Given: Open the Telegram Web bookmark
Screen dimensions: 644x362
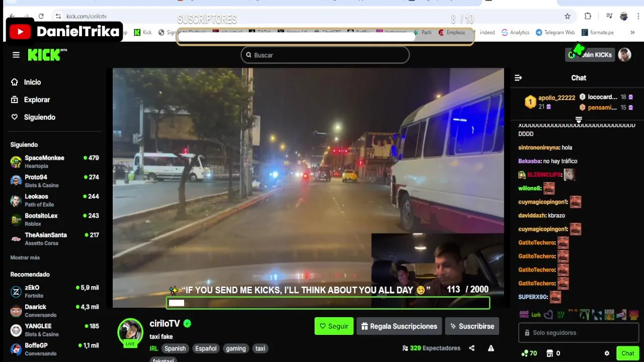Looking at the screenshot, I should (x=555, y=32).
